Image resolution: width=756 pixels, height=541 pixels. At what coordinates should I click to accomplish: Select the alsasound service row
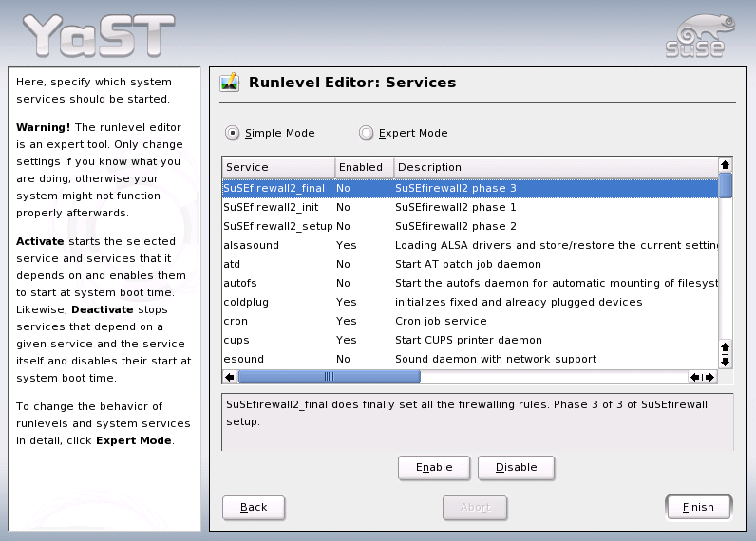[x=470, y=245]
